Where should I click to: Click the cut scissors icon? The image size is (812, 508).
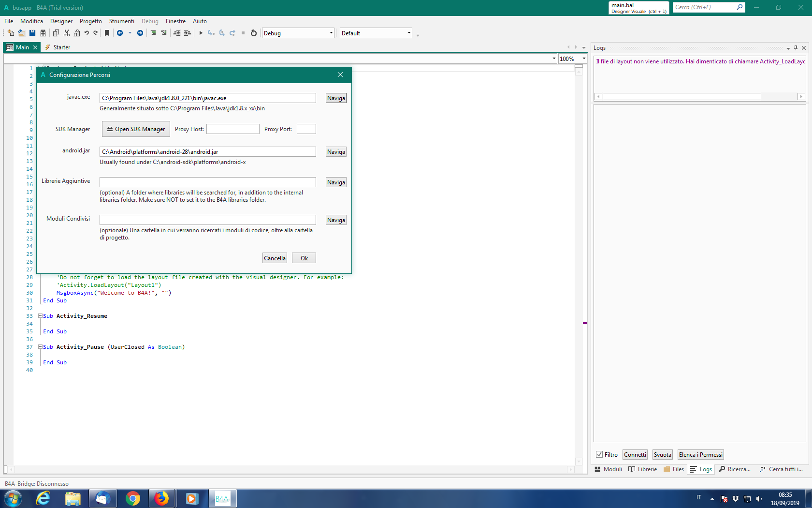(x=67, y=33)
